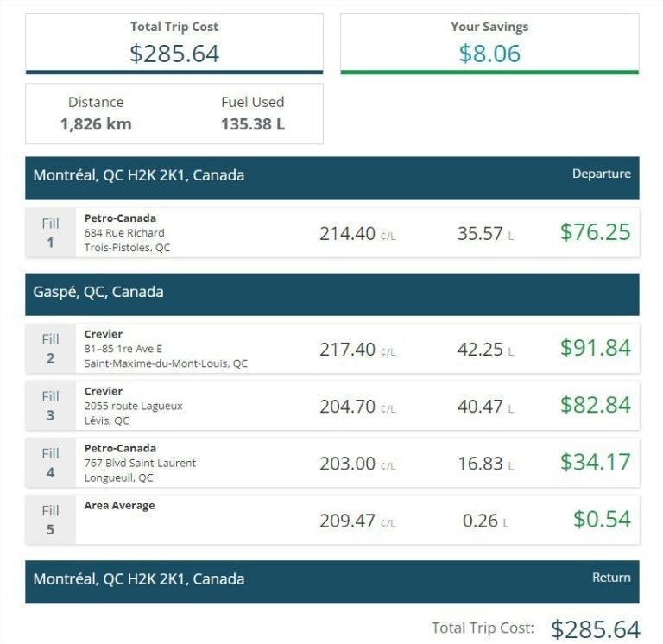Select the Distance 1,826 km value
This screenshot has width=663, height=644.
click(96, 123)
